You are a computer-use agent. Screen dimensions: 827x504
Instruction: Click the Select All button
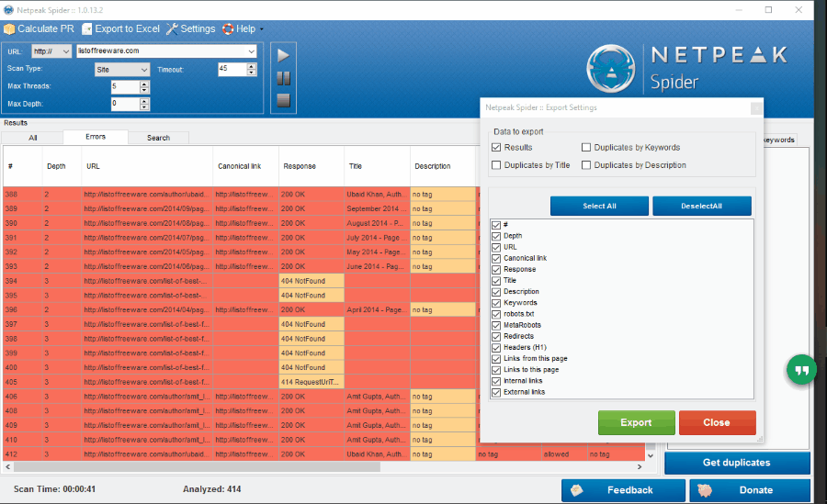pyautogui.click(x=599, y=207)
